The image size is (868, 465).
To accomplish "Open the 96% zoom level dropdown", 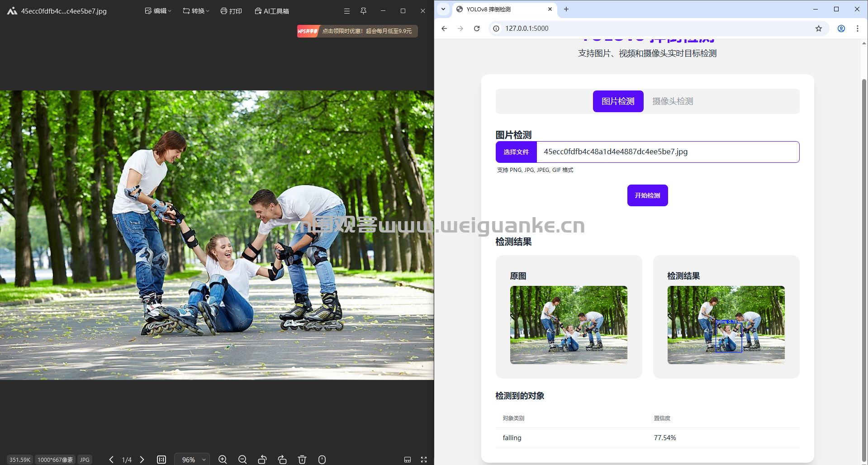I will click(192, 460).
